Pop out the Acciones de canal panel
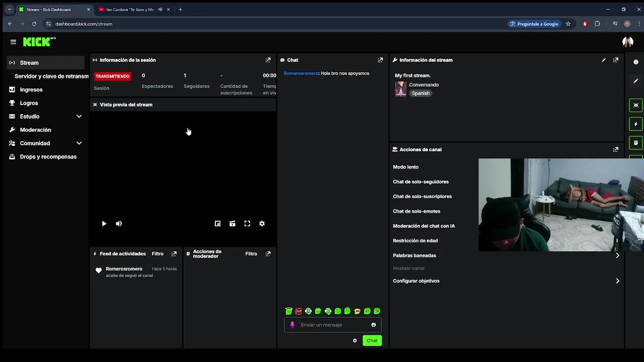The image size is (644, 362). pos(615,149)
